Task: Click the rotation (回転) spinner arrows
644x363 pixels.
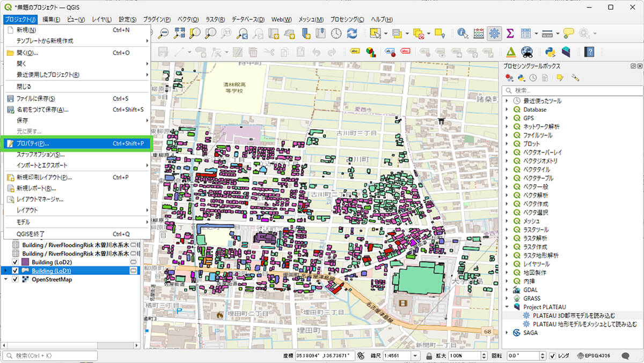Action: (542, 356)
